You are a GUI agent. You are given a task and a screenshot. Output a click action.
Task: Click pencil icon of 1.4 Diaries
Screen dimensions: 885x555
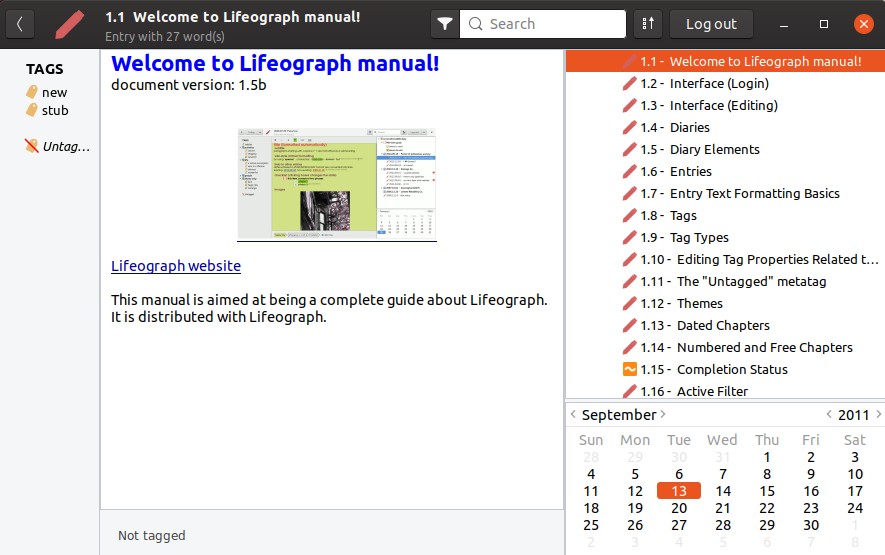coord(629,128)
